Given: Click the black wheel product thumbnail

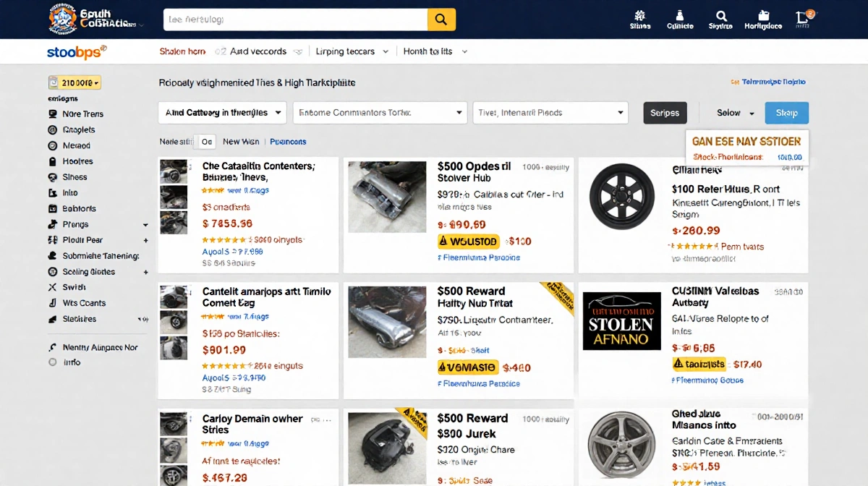Looking at the screenshot, I should [622, 196].
